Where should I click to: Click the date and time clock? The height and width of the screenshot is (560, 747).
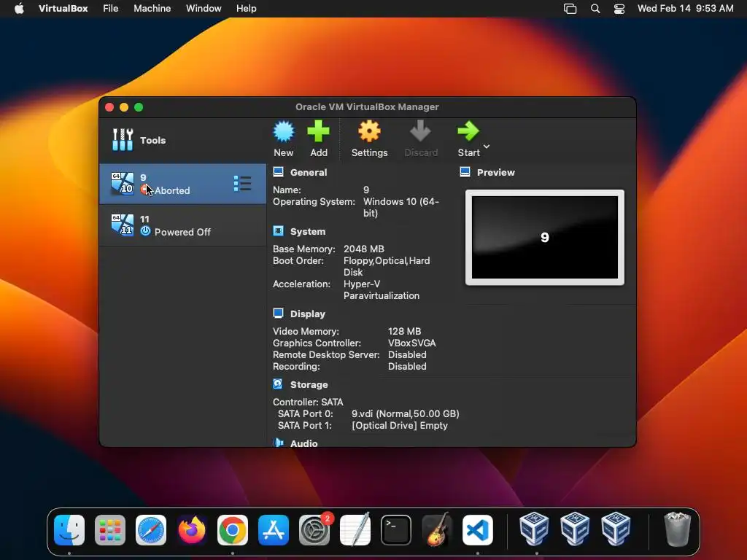click(x=685, y=9)
